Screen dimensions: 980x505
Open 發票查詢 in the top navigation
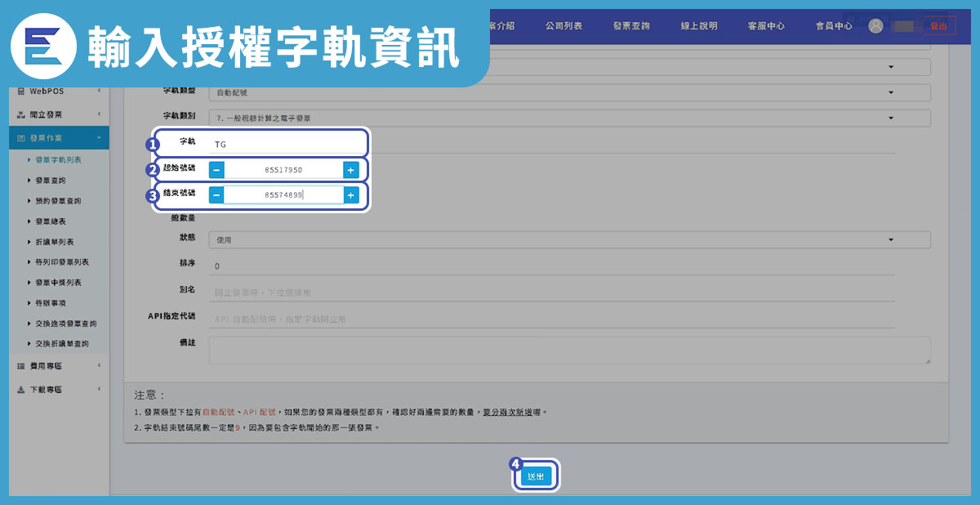631,26
